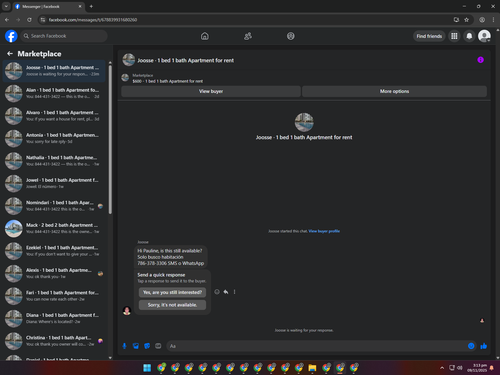This screenshot has width=500, height=375.
Task: Open File Explorer from taskbar
Action: (x=312, y=368)
